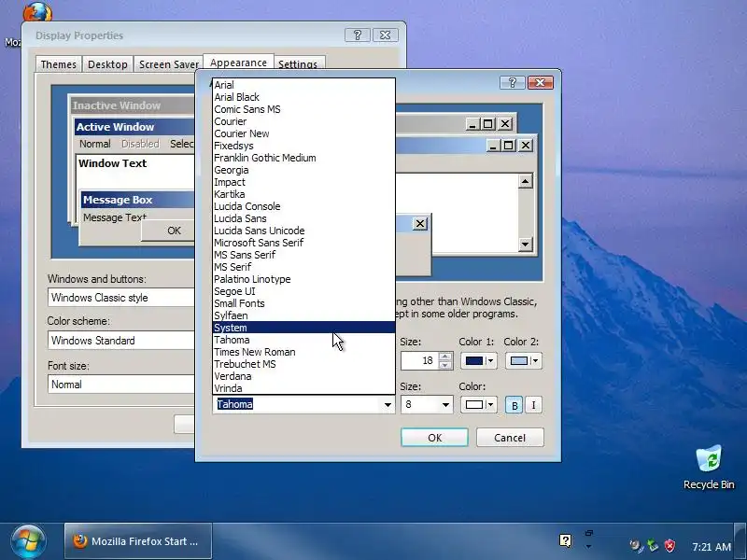Select Tahoma in the open list

pos(303,340)
